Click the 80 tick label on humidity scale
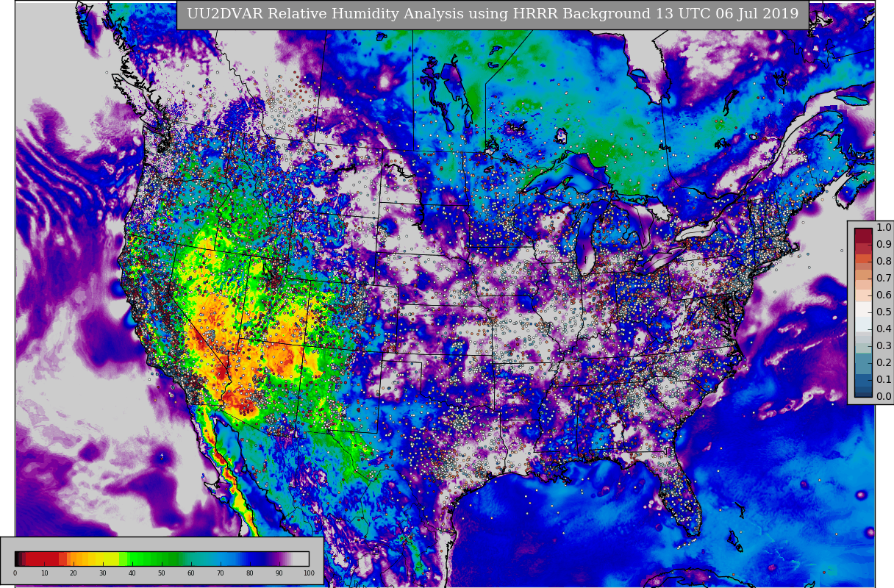894x588 pixels. click(250, 573)
